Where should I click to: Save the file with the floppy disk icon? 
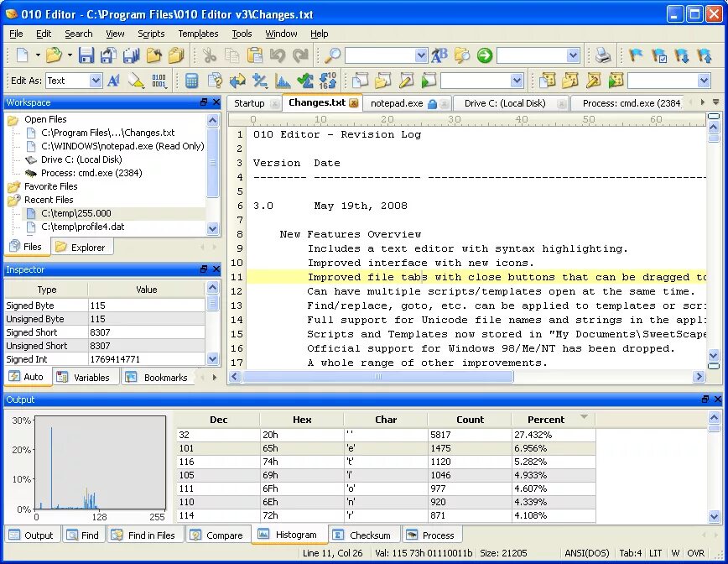(86, 55)
